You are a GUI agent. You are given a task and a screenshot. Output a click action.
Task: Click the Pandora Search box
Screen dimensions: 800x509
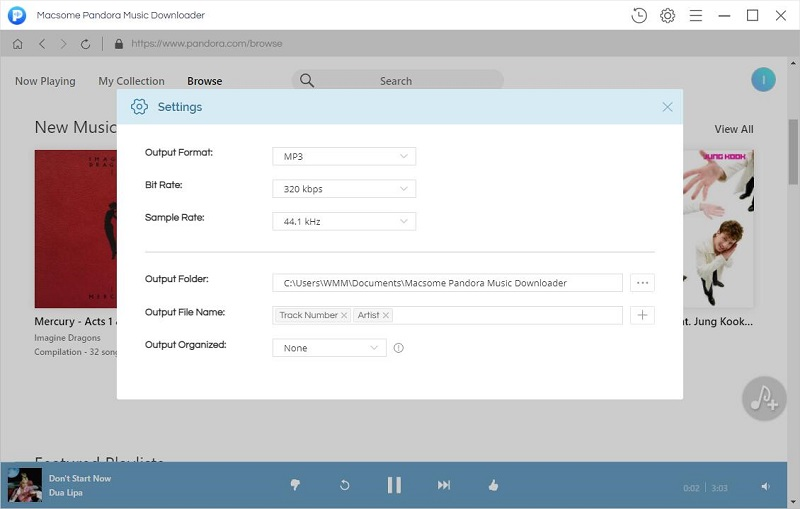pos(397,81)
